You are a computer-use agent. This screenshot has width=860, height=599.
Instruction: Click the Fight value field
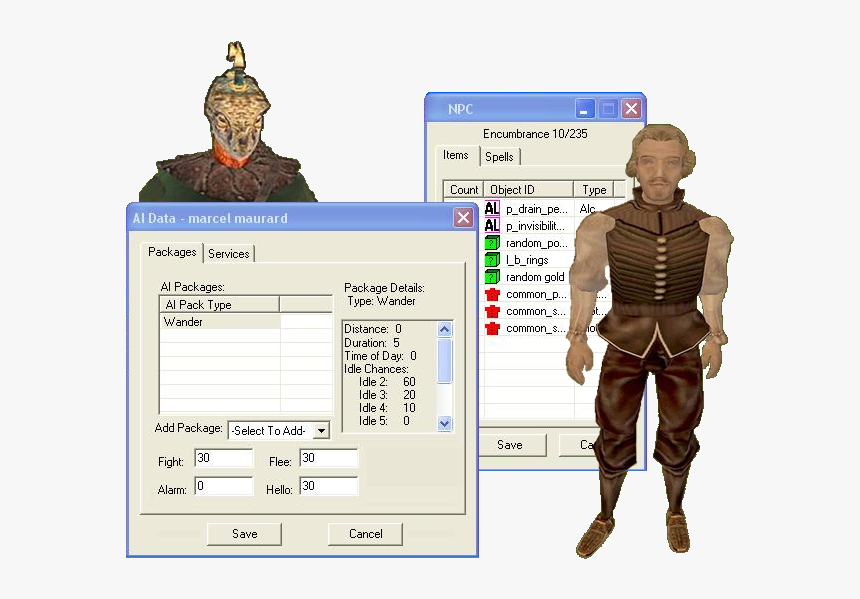tap(224, 458)
